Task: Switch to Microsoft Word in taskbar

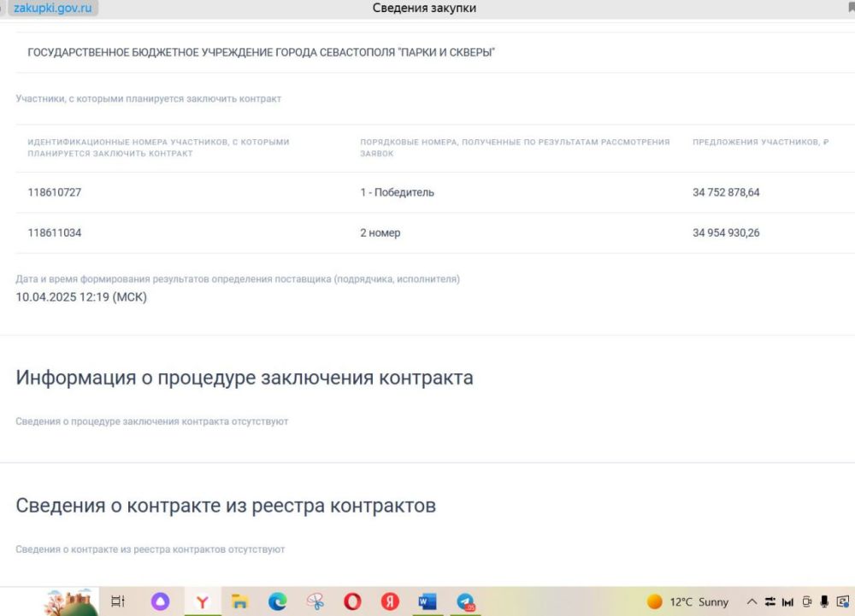Action: 427,601
